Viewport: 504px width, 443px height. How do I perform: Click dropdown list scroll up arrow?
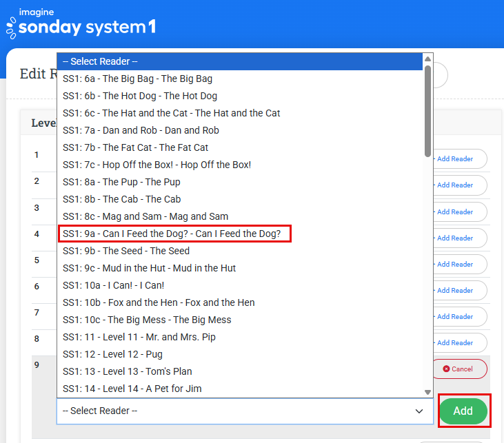427,59
